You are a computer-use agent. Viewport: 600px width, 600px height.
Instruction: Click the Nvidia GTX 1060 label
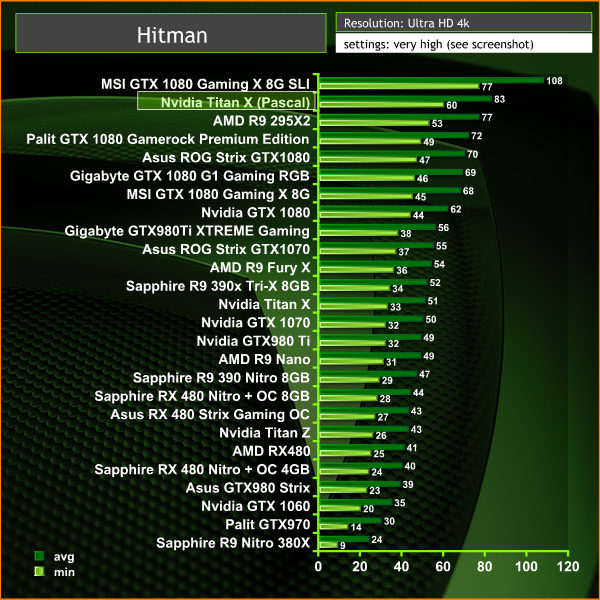[256, 506]
